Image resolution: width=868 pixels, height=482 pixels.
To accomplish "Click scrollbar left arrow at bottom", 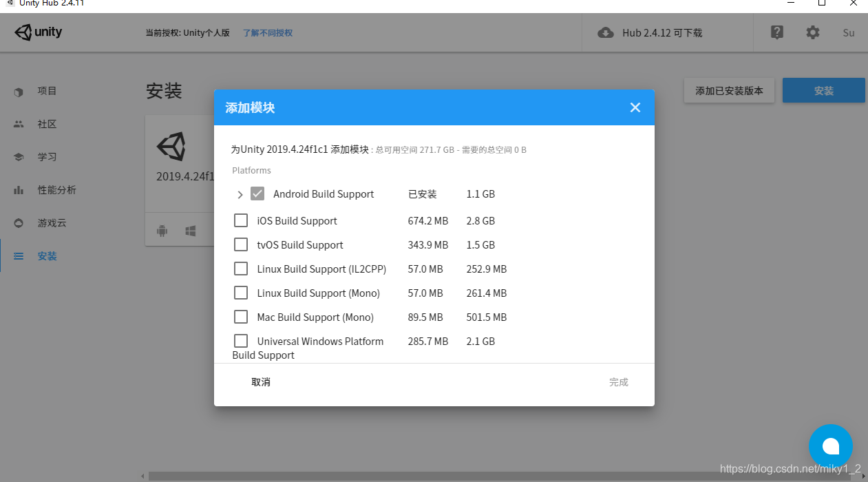I will click(143, 476).
